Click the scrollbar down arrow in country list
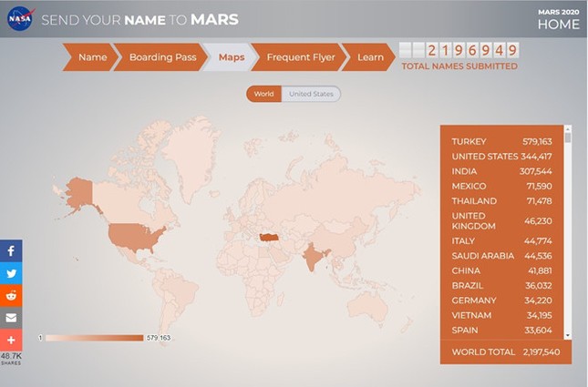 568,336
